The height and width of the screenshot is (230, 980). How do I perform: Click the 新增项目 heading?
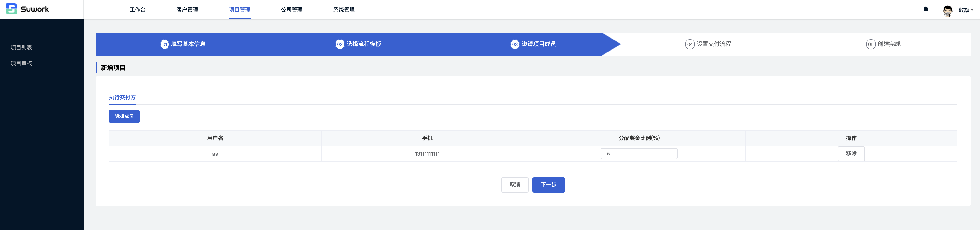[x=113, y=68]
